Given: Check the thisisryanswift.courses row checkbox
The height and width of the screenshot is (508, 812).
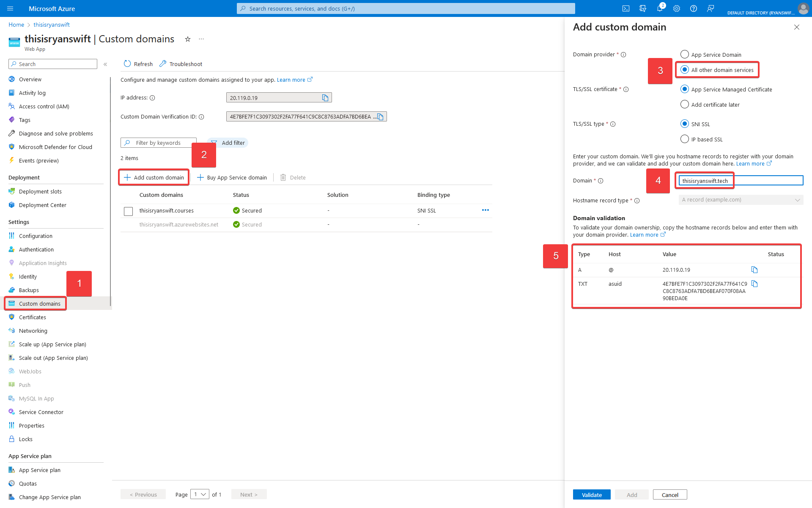Looking at the screenshot, I should (x=129, y=211).
